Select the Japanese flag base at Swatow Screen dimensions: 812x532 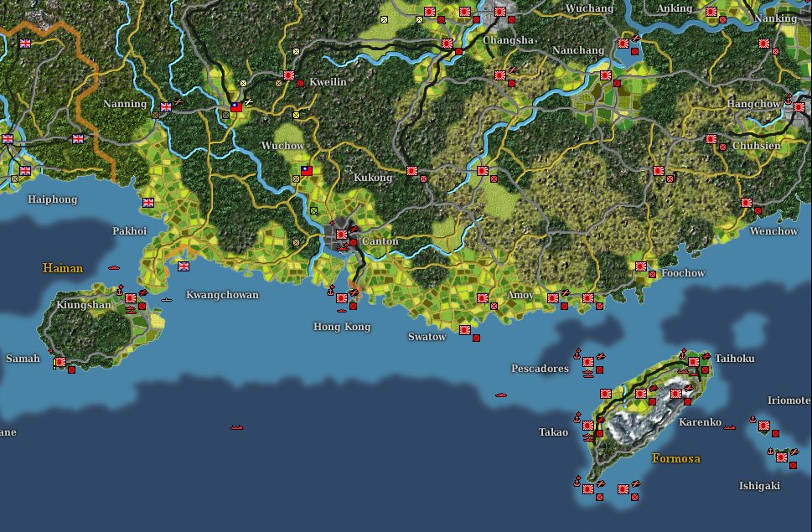465,329
